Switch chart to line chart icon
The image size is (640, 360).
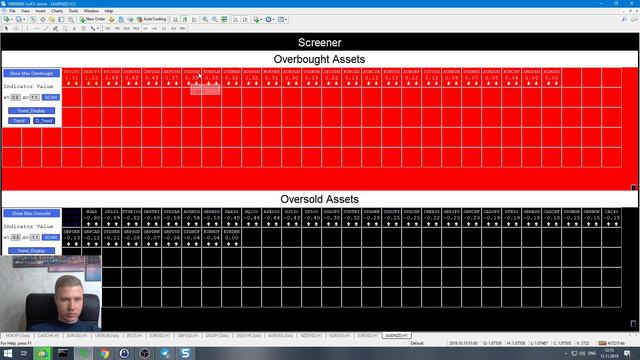point(194,19)
